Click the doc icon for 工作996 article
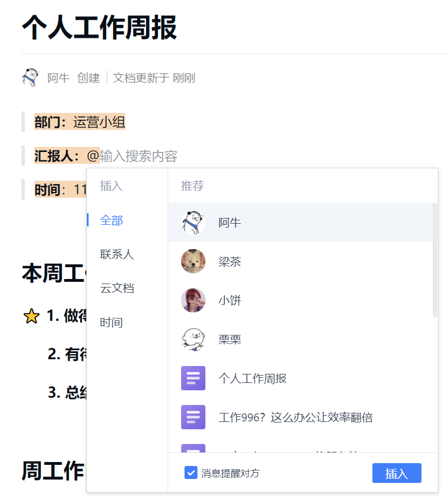This screenshot has height=501, width=448. point(193,417)
